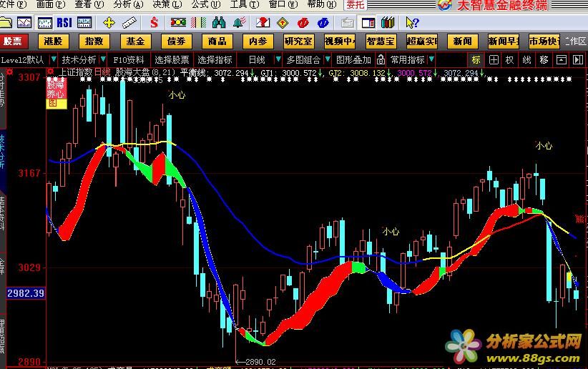Screen dimensions: 588x369
Task: Open the 工具 menu in menu bar
Action: pyautogui.click(x=238, y=4)
